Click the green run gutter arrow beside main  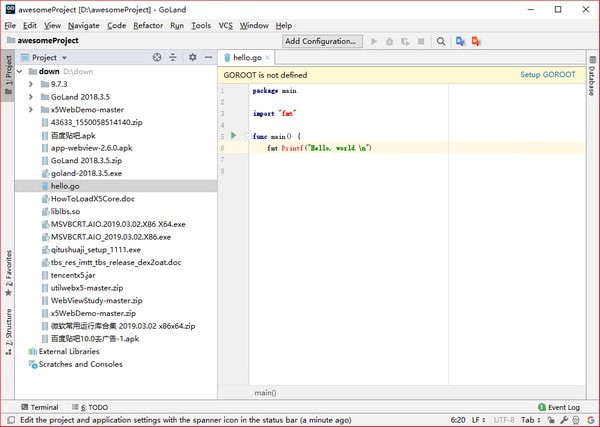pyautogui.click(x=233, y=135)
